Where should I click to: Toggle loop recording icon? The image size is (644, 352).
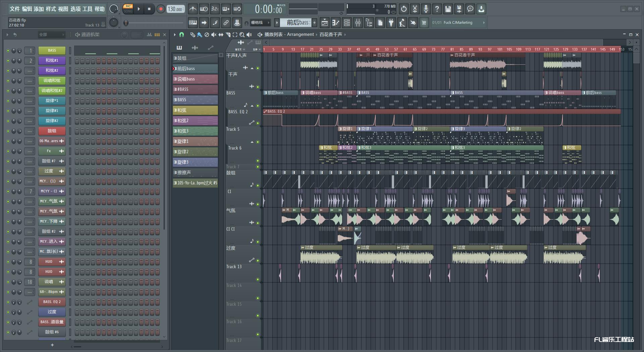(237, 9)
